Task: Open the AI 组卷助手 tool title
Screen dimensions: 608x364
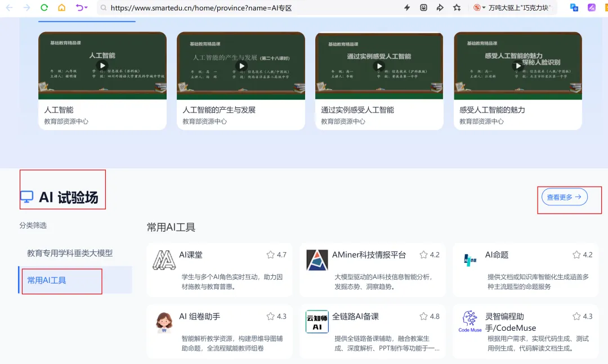Action: (x=200, y=316)
